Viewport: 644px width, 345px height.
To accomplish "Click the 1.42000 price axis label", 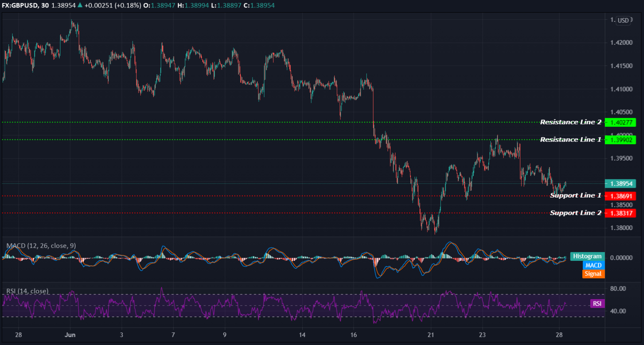I will [x=621, y=43].
